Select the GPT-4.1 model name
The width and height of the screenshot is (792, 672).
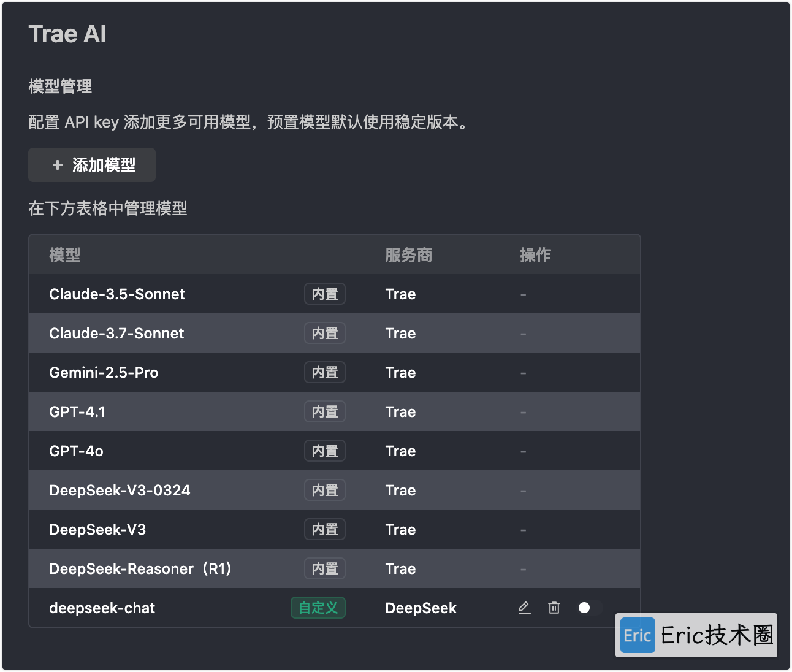[x=77, y=412]
